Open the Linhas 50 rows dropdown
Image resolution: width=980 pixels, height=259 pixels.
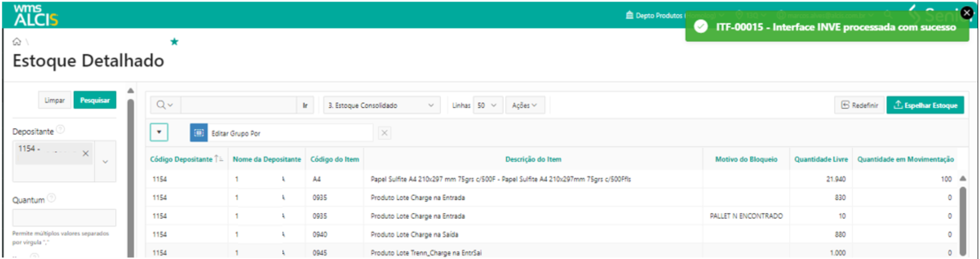pyautogui.click(x=487, y=105)
